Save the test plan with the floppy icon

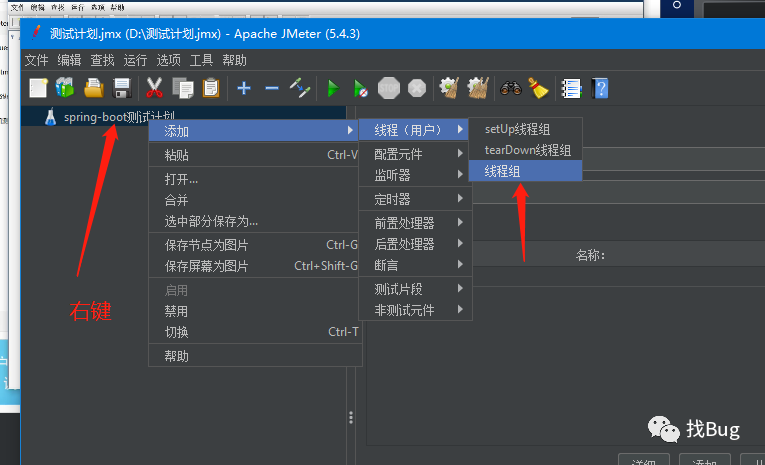point(122,89)
